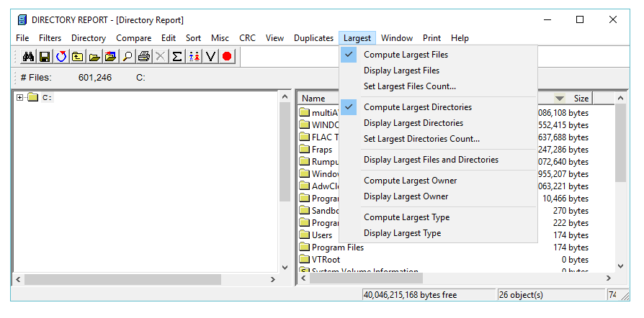Click the tree pane horizontal scrollbar right arrow

coord(273,279)
